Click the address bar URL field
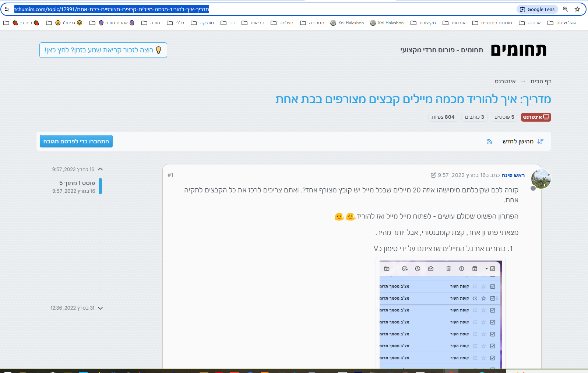The height and width of the screenshot is (373, 588). point(263,9)
